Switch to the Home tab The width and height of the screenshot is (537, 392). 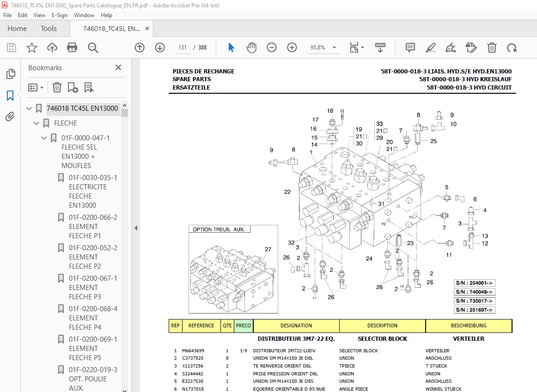coord(17,28)
